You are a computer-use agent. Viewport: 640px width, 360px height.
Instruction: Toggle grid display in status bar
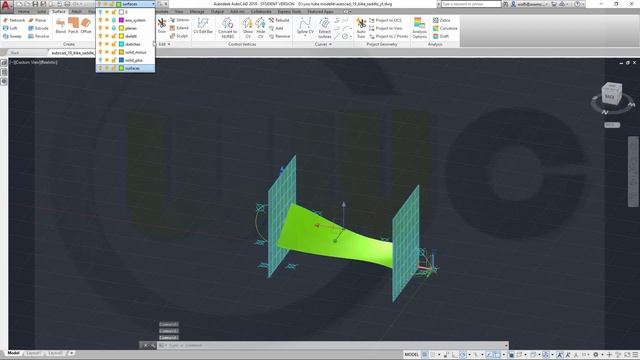pyautogui.click(x=425, y=355)
